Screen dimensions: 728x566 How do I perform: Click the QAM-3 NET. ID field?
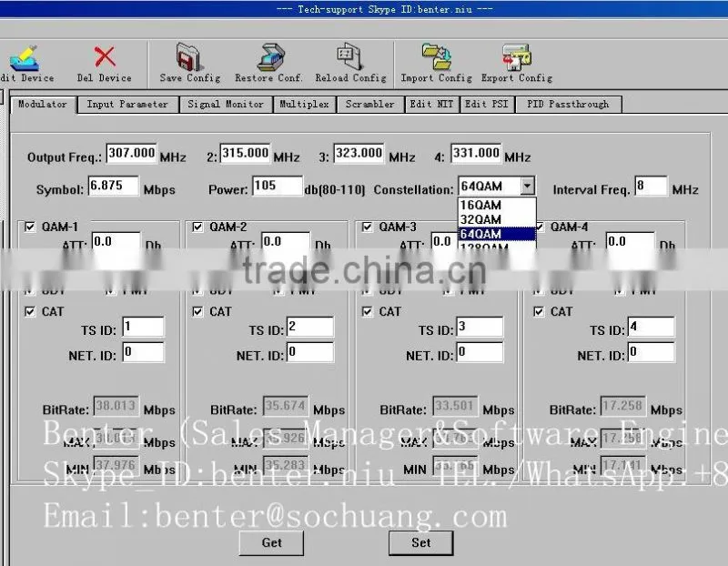coord(480,352)
